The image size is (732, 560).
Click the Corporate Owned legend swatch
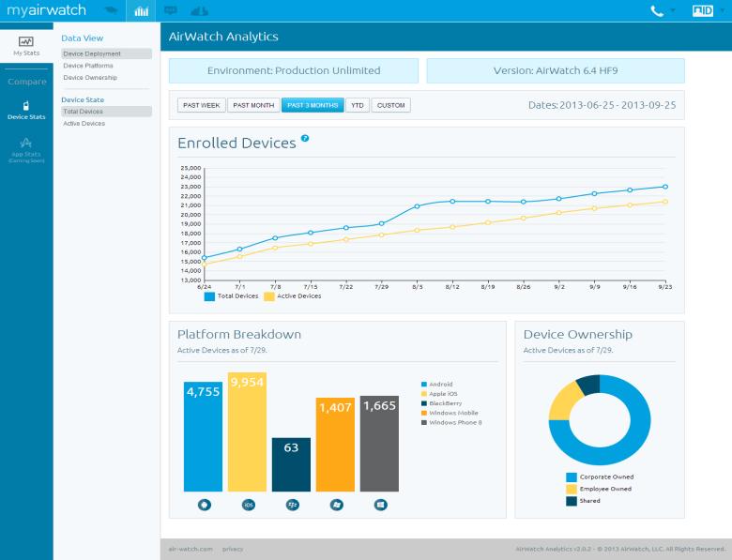(572, 477)
